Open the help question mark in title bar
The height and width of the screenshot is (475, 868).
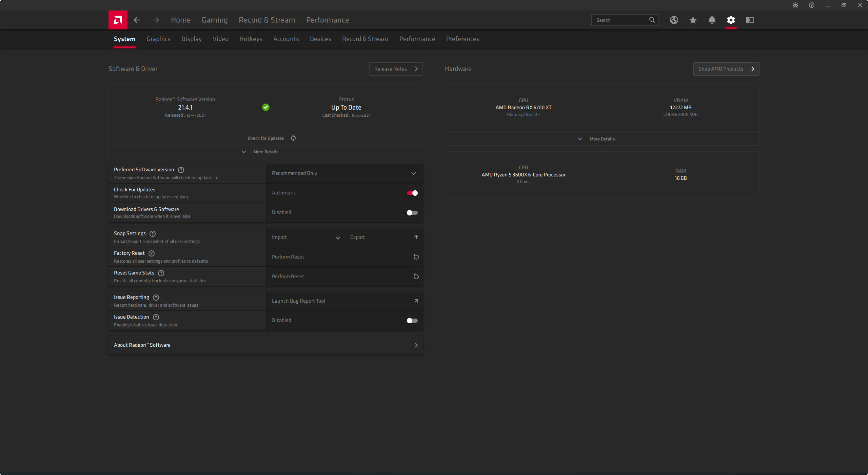[812, 5]
